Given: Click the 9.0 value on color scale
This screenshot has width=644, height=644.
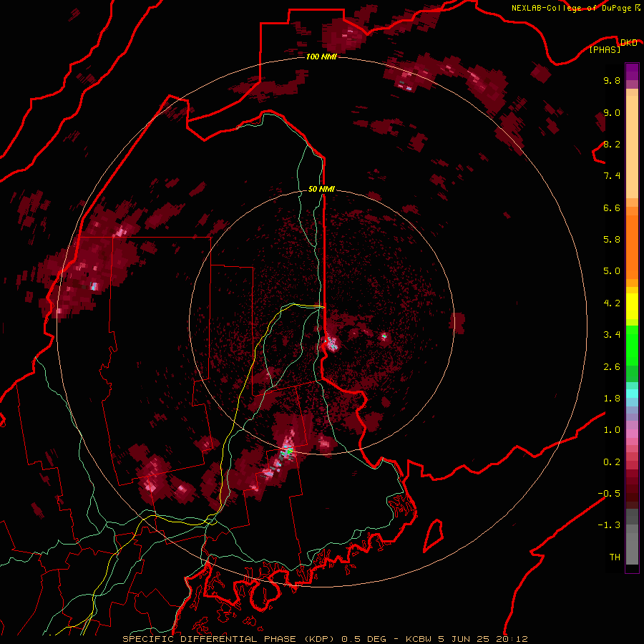Looking at the screenshot, I should coord(612,113).
